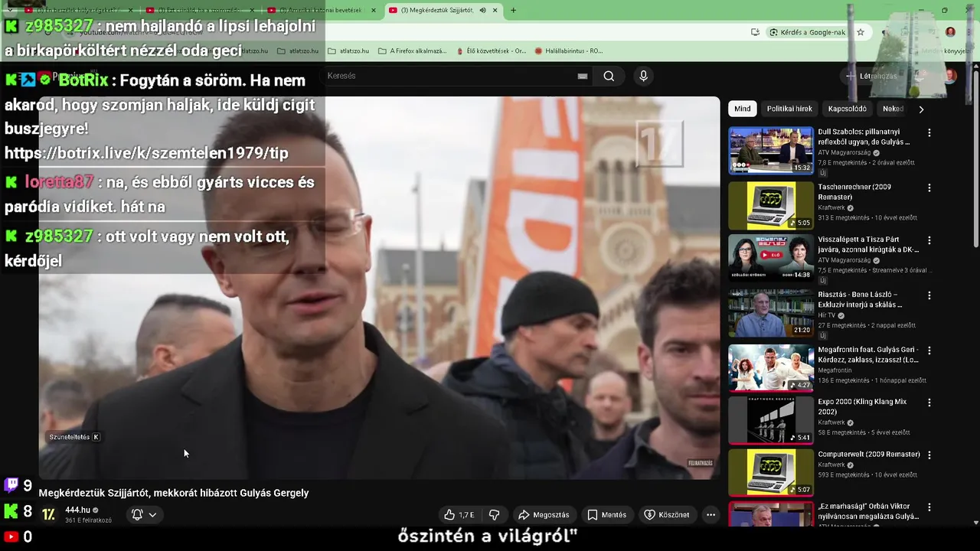Bookmark this page with the star icon
Image resolution: width=980 pixels, height=551 pixels.
coord(861,32)
